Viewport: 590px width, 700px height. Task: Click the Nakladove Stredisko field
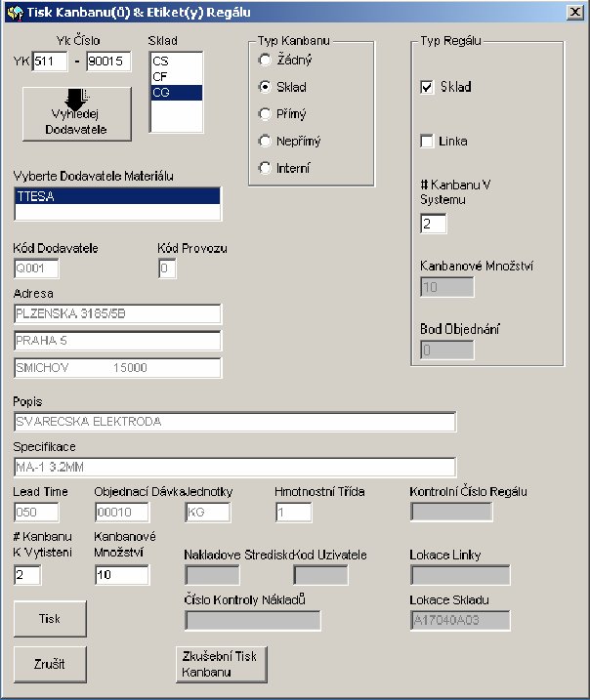[212, 575]
